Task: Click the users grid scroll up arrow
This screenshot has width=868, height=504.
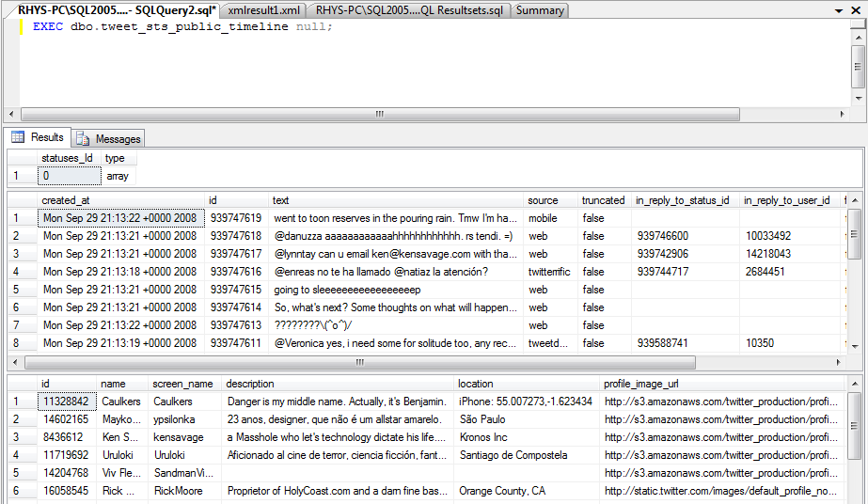Action: [x=855, y=384]
